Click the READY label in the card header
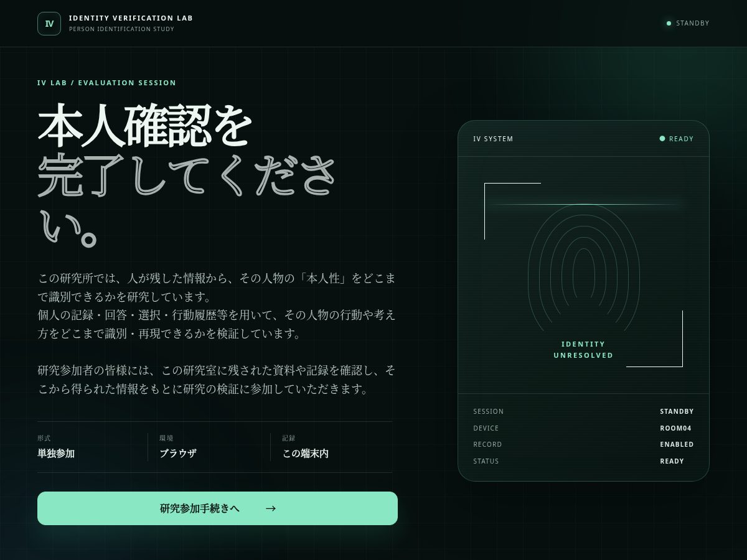Viewport: 747px width, 560px height. pos(681,139)
